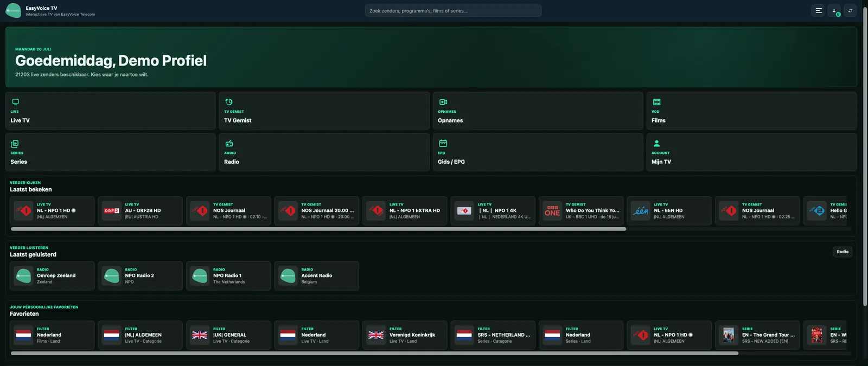Image resolution: width=868 pixels, height=366 pixels.
Task: Click the UK flag on |UK| GENERAL
Action: pos(200,335)
